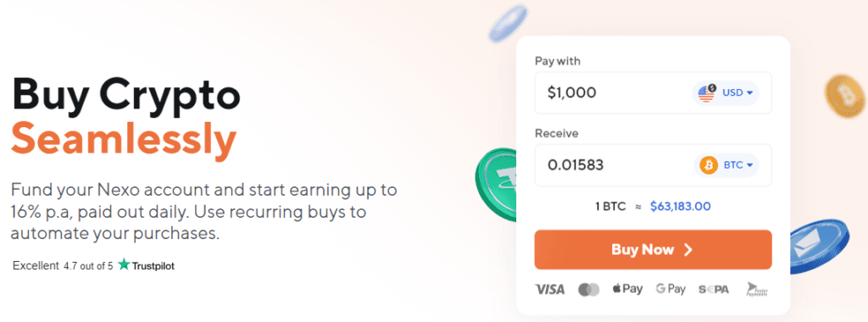Select the Google Pay icon
868x322 pixels.
670,289
